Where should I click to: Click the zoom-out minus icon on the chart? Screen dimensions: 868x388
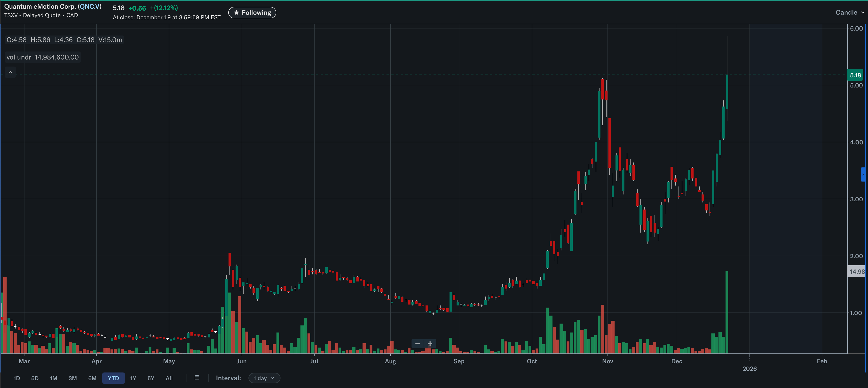coord(418,344)
